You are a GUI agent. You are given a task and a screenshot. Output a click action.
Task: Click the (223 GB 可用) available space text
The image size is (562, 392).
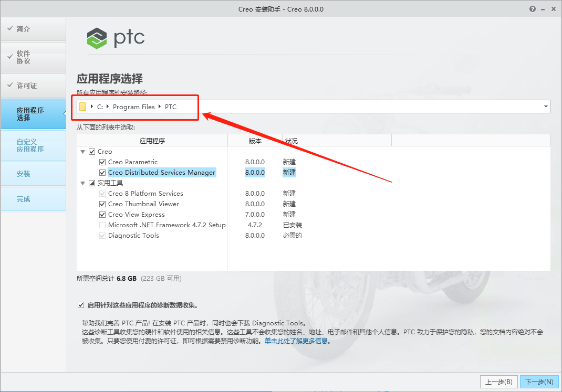pos(161,279)
